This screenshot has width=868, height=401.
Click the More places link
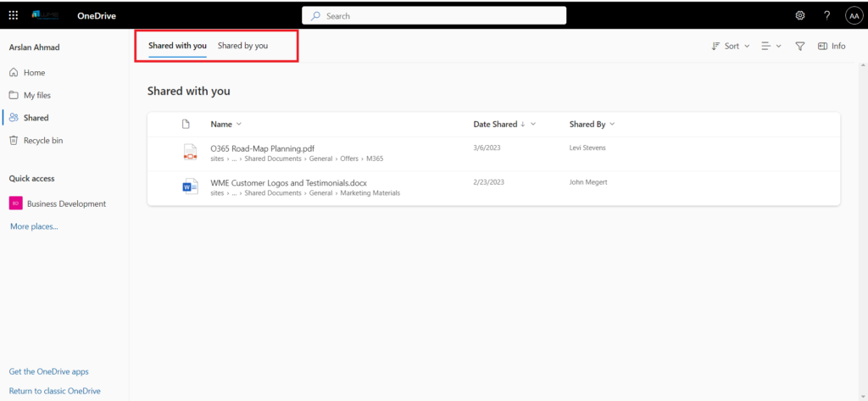[x=34, y=226]
